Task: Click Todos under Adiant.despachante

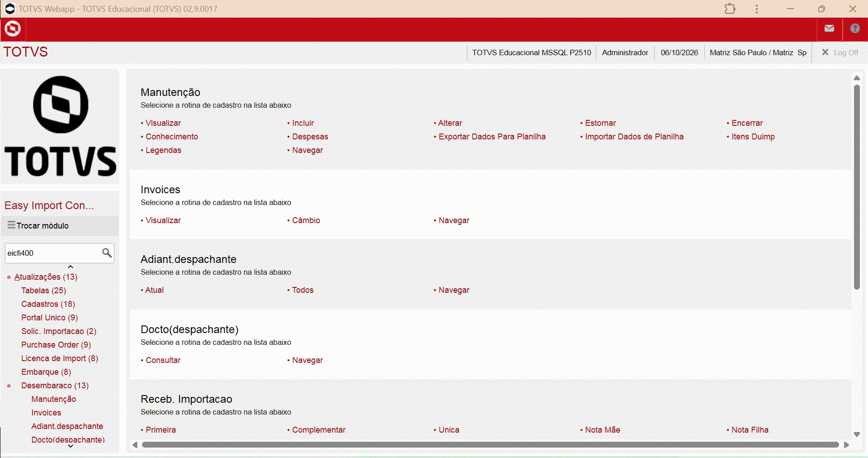Action: point(302,290)
